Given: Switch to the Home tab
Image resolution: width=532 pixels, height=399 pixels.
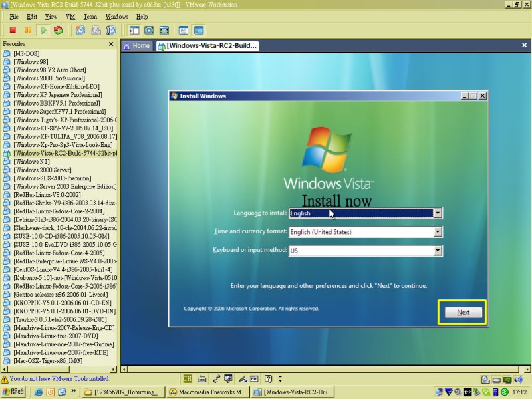Looking at the screenshot, I should click(137, 45).
